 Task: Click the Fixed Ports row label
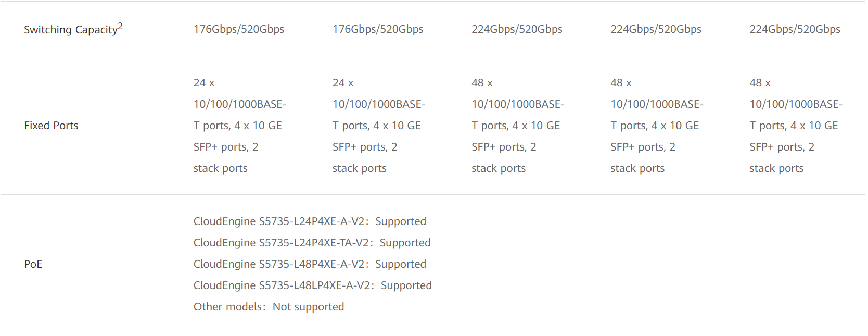pyautogui.click(x=51, y=126)
